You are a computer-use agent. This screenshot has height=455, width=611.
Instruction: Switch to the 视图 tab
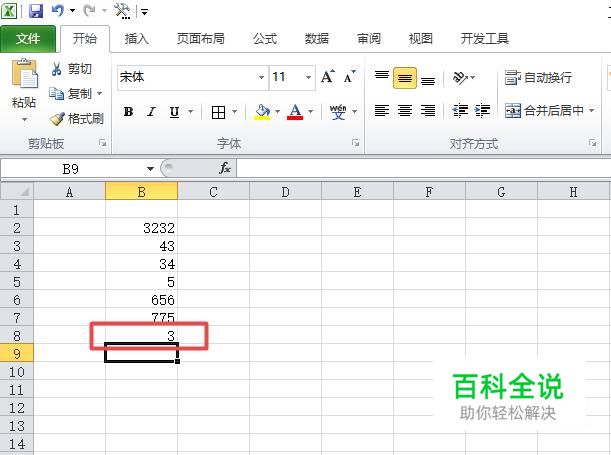coord(420,39)
